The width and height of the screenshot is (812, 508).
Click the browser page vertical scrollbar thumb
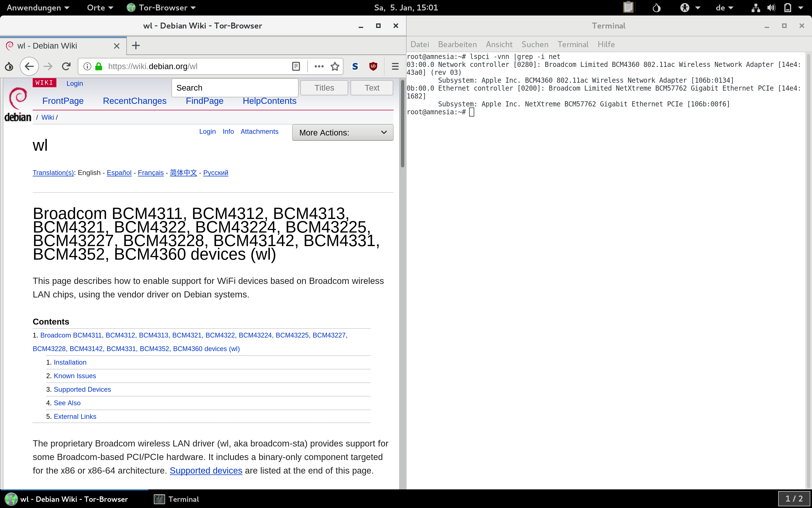click(x=403, y=123)
